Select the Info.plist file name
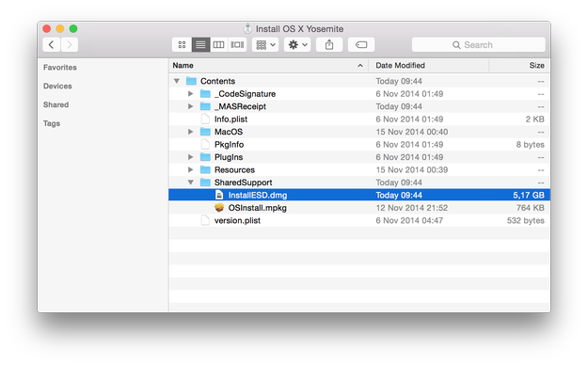Image resolution: width=588 pixels, height=366 pixels. pyautogui.click(x=231, y=119)
